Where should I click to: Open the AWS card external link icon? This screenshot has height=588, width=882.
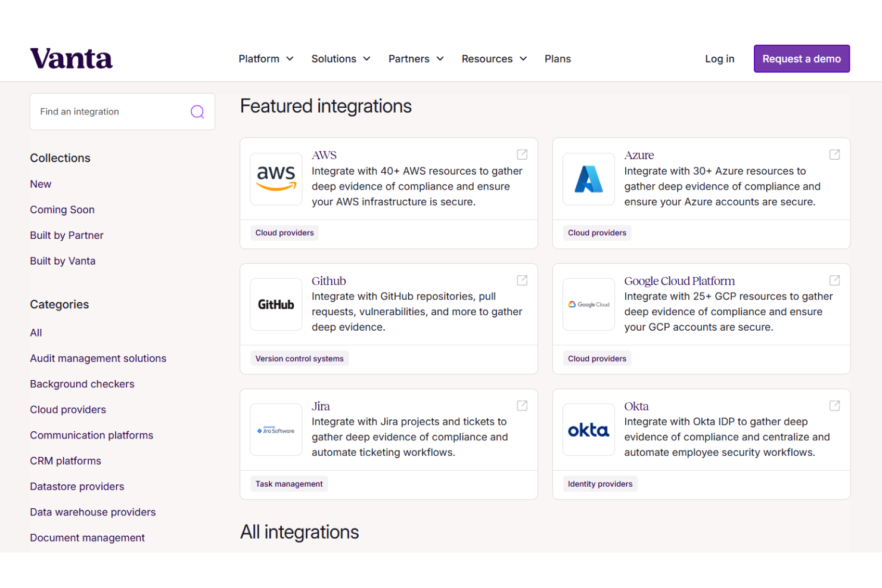pos(522,154)
